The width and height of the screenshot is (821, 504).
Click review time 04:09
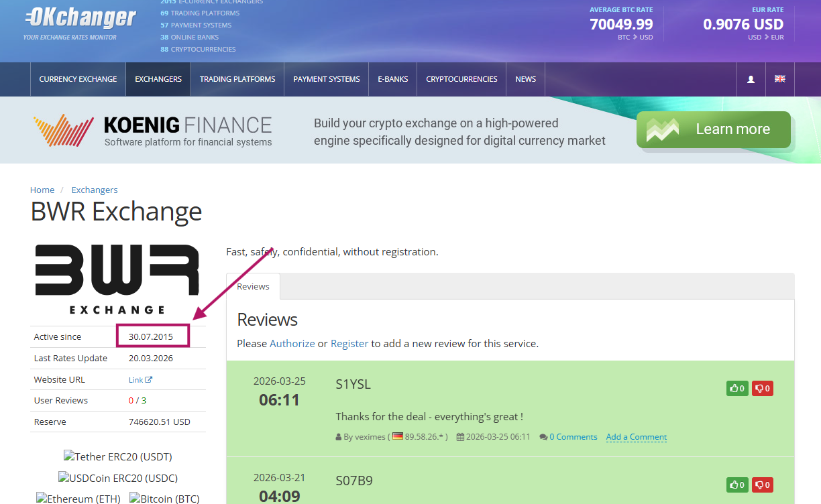[279, 497]
